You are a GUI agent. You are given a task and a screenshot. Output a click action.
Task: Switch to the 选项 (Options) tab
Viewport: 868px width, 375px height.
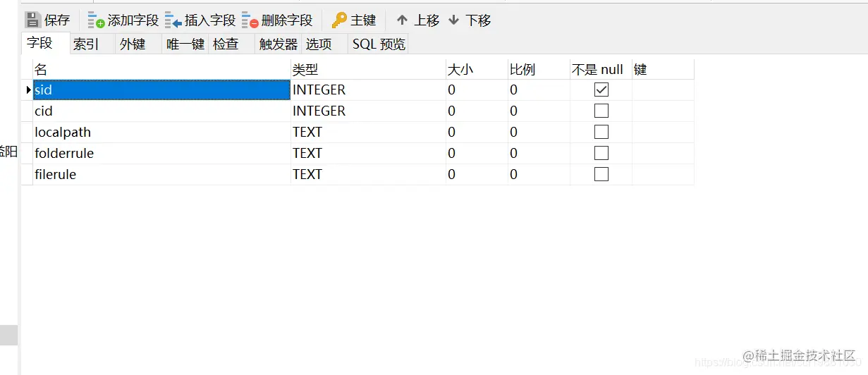325,44
